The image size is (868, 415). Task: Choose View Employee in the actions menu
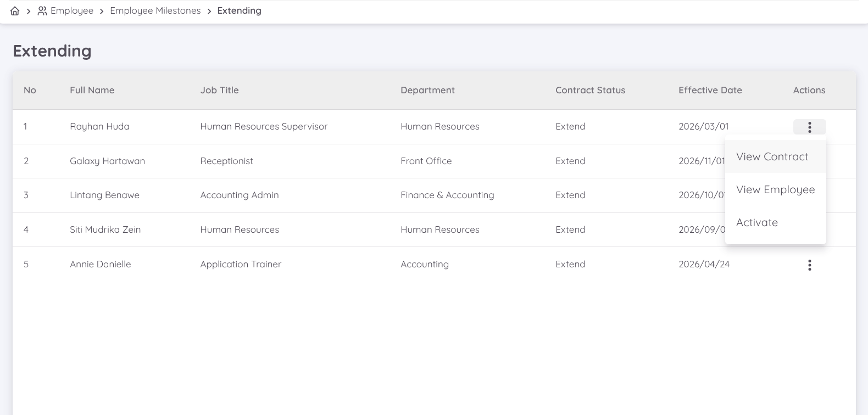(775, 190)
